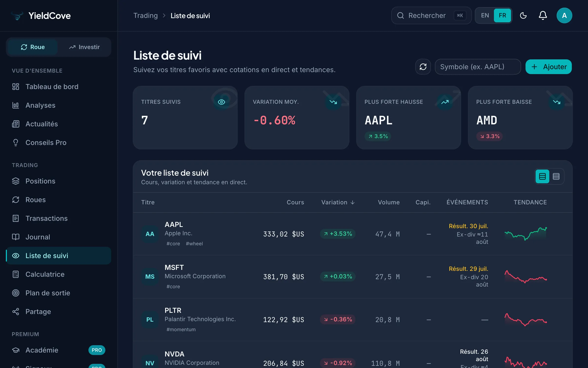This screenshot has height=368, width=588.
Task: Click the Volume column header
Action: 389,202
